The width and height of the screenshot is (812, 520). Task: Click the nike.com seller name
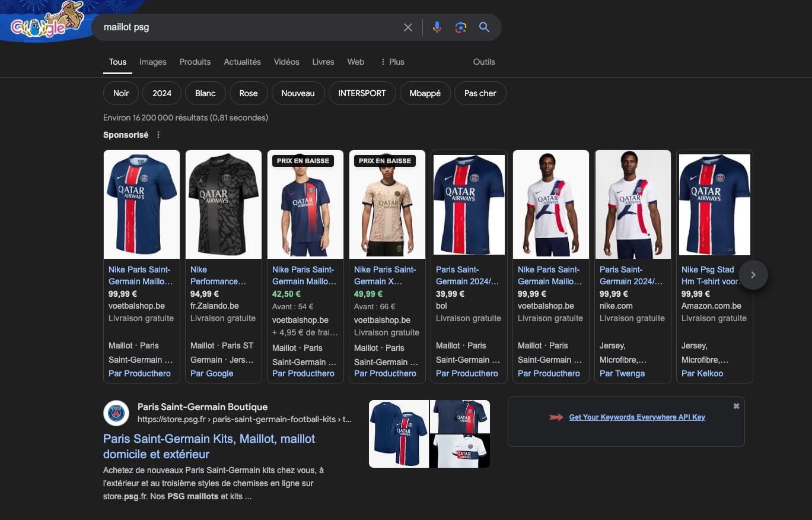[616, 306]
